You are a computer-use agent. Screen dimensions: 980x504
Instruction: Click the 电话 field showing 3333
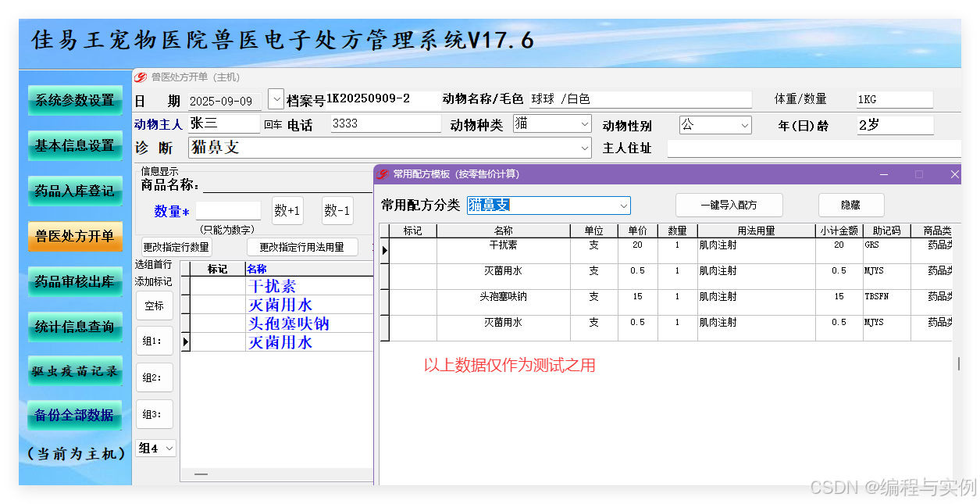pyautogui.click(x=386, y=123)
